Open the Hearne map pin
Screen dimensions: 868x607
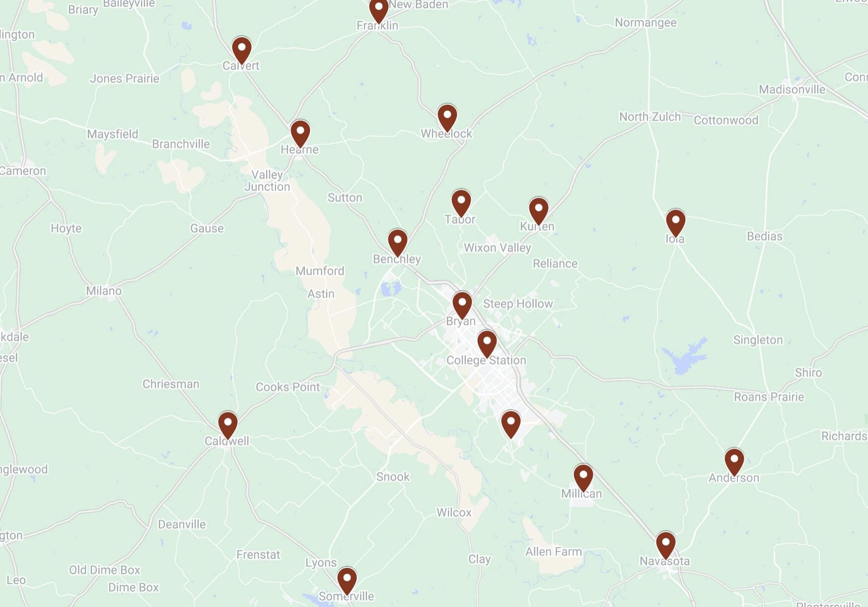[x=300, y=134]
